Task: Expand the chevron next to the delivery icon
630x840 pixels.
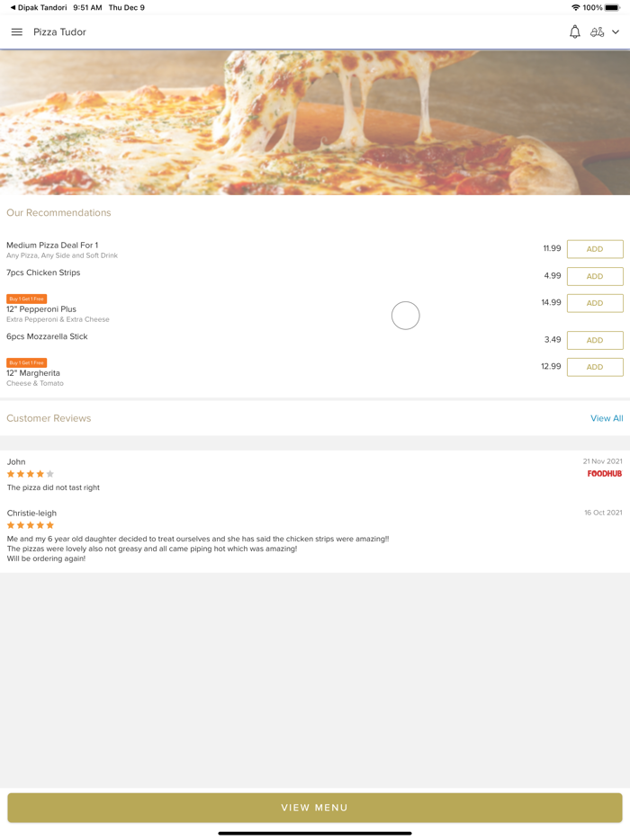Action: tap(618, 32)
